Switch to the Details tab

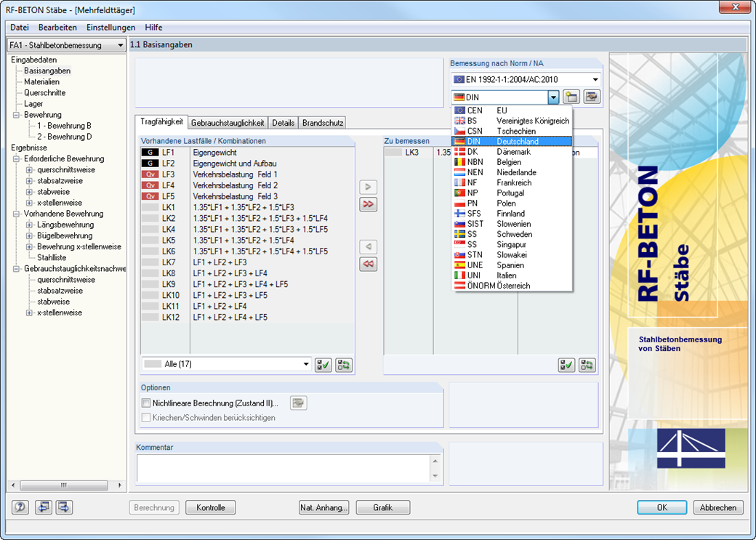(x=283, y=123)
